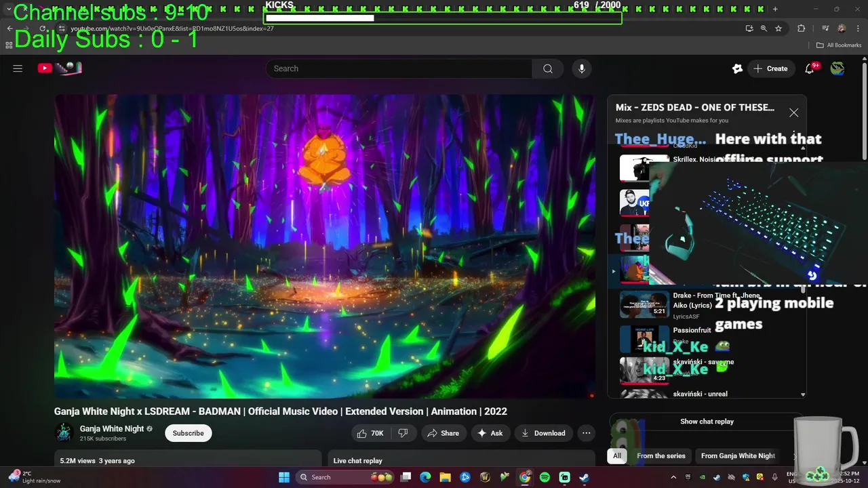Image resolution: width=868 pixels, height=488 pixels.
Task: Open the YouTube account avatar menu
Action: tap(837, 68)
